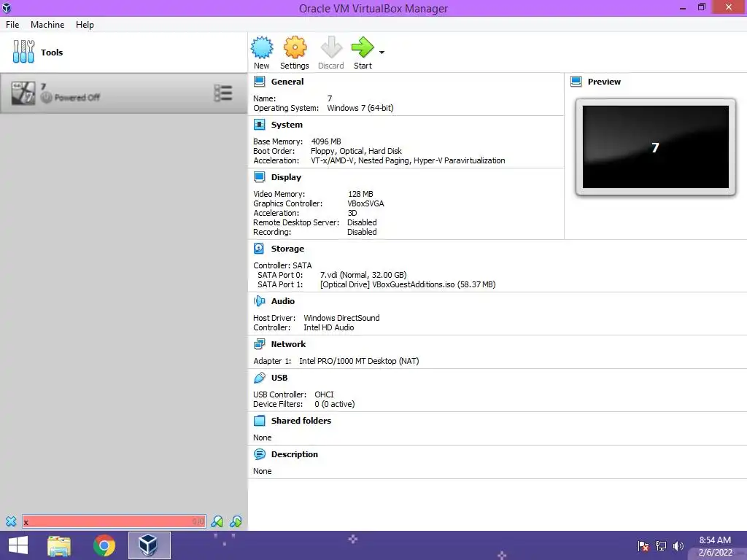The image size is (747, 560).
Task: Open the Description section heading
Action: point(295,454)
